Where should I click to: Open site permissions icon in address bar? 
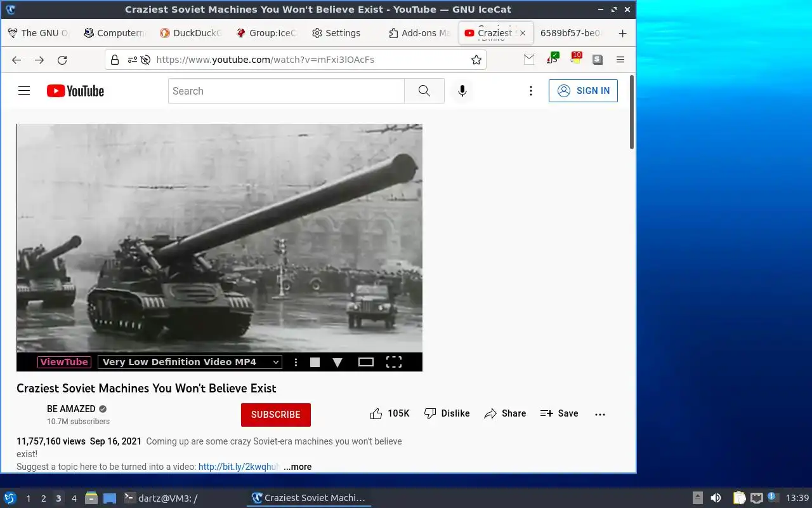click(x=133, y=60)
